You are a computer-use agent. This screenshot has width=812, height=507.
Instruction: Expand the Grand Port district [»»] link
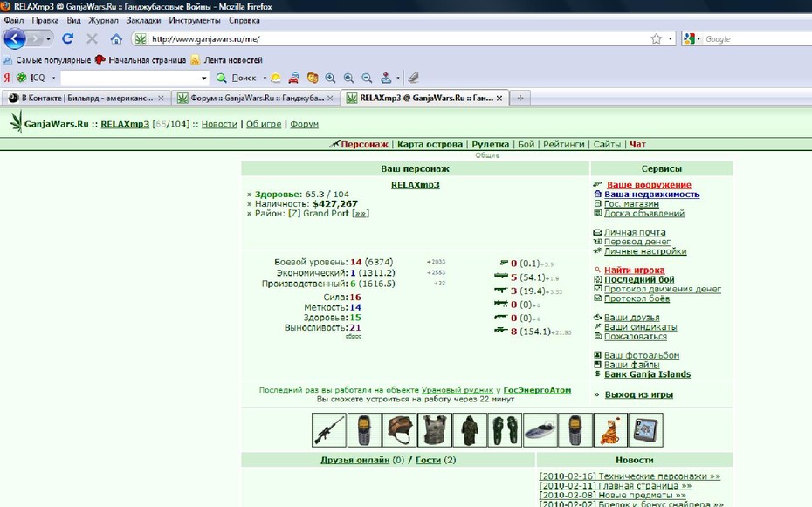tap(361, 213)
